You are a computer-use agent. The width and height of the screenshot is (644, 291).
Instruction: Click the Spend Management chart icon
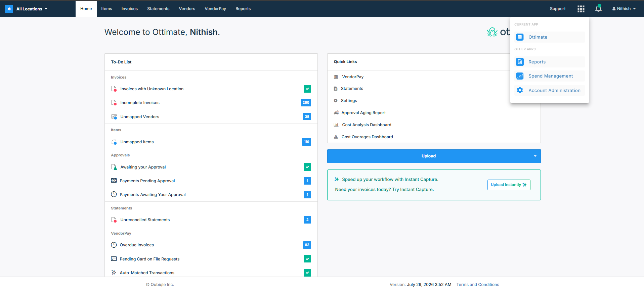[x=520, y=76]
